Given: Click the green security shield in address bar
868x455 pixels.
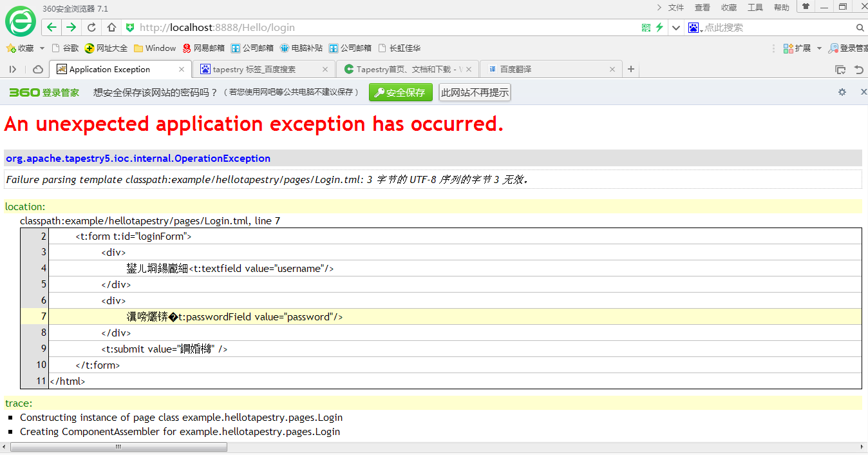Looking at the screenshot, I should point(130,27).
